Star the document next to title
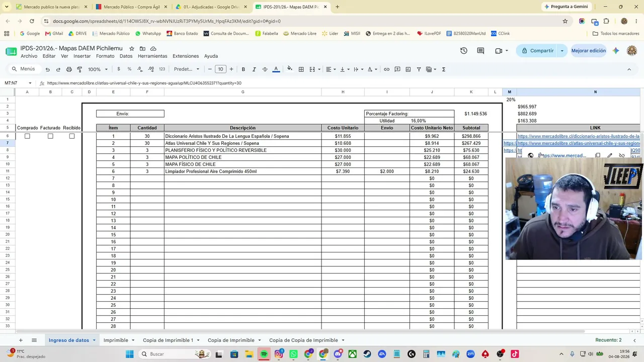 (x=131, y=48)
